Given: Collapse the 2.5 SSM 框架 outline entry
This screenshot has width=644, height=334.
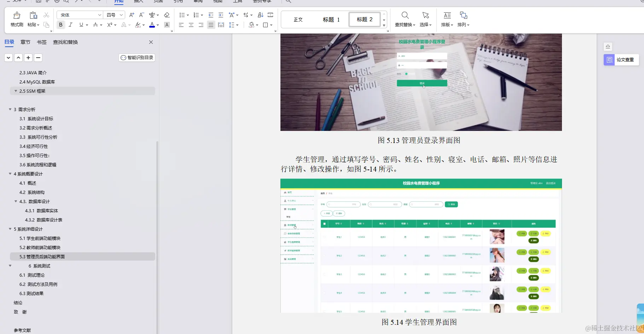Looking at the screenshot, I should pyautogui.click(x=16, y=91).
